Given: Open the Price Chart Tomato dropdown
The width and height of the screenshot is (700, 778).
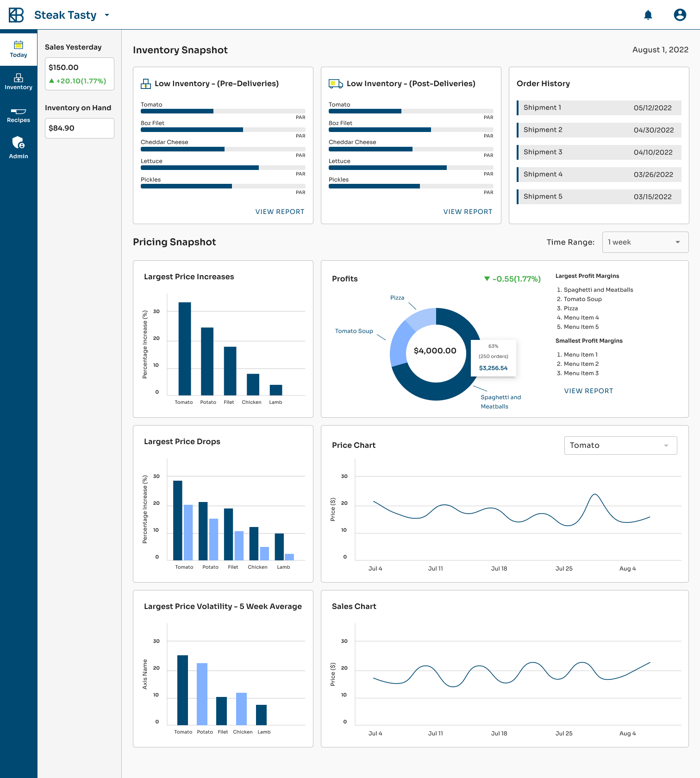Looking at the screenshot, I should 620,445.
